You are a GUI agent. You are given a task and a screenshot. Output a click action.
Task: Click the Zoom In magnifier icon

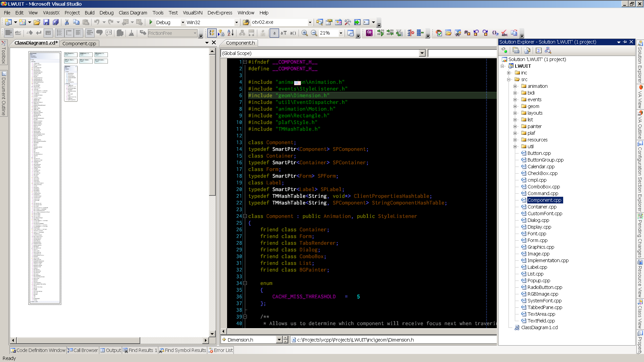coord(305,33)
